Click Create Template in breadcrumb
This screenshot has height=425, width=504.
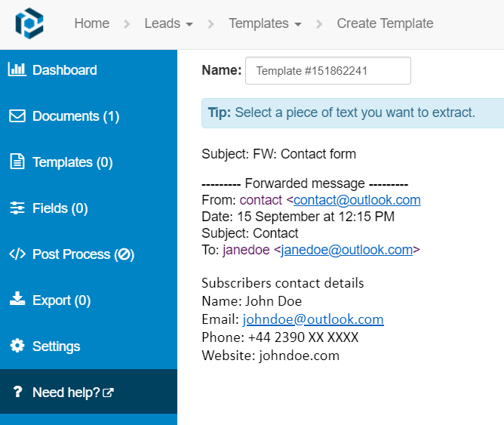coord(385,23)
